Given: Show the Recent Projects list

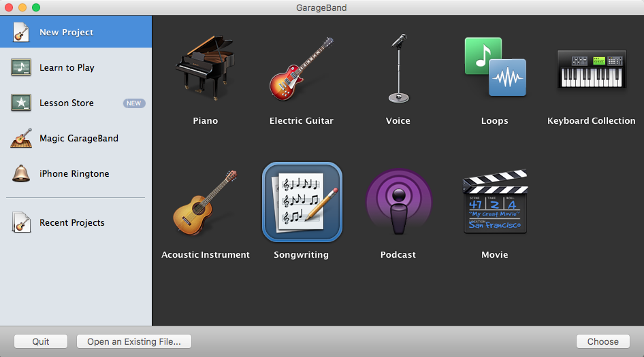Looking at the screenshot, I should (x=76, y=222).
